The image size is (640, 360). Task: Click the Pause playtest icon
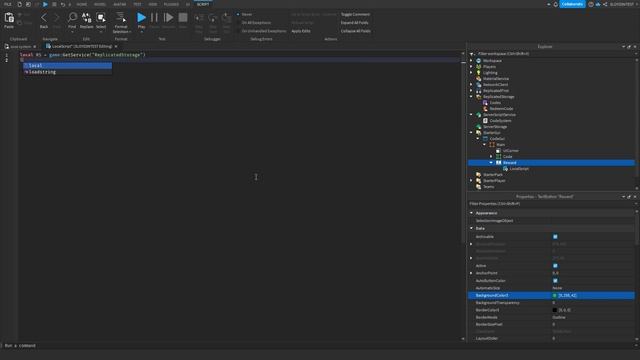click(x=154, y=17)
